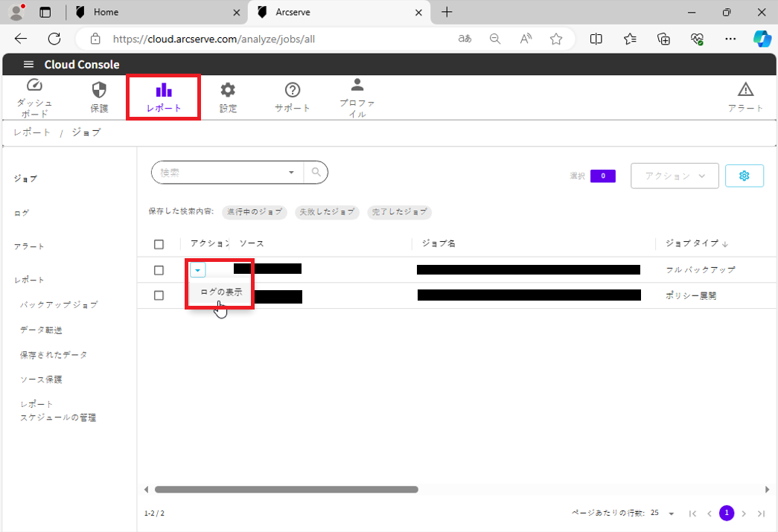This screenshot has height=532, width=778.
Task: Open the rows per page dropdown
Action: [x=672, y=513]
